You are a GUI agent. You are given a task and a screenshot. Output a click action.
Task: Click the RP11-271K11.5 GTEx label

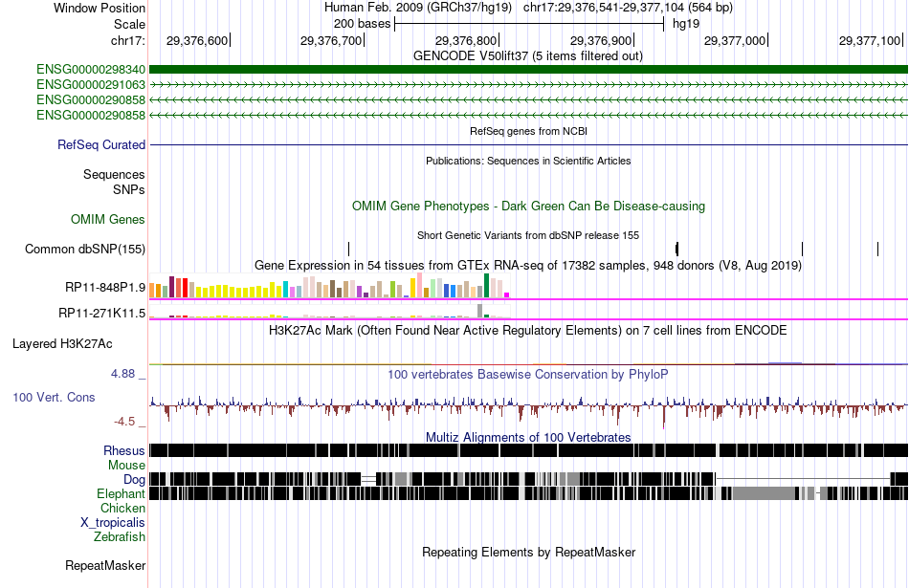[101, 314]
